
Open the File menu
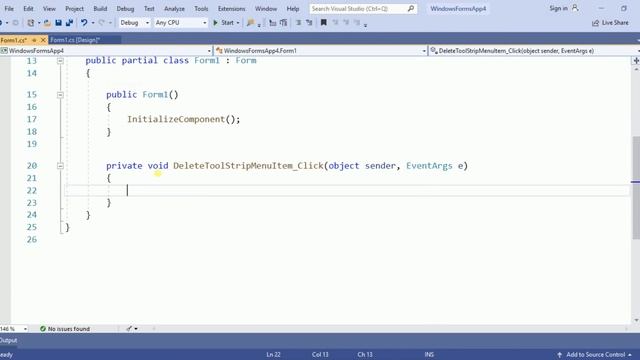pyautogui.click(x=9, y=8)
